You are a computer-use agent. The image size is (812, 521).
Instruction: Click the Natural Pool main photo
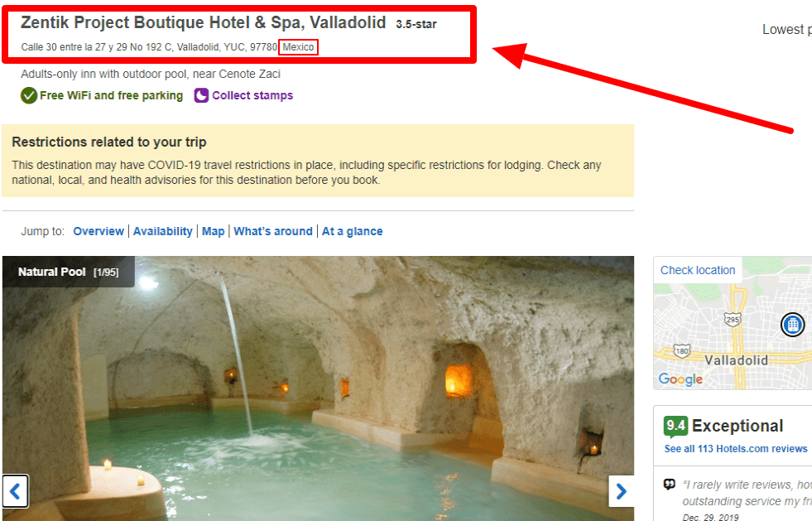[x=318, y=388]
